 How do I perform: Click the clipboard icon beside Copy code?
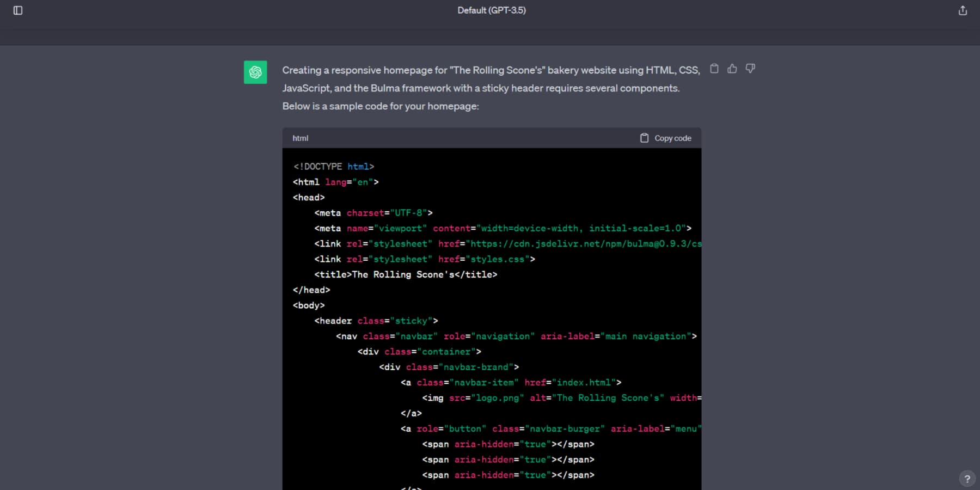click(644, 138)
